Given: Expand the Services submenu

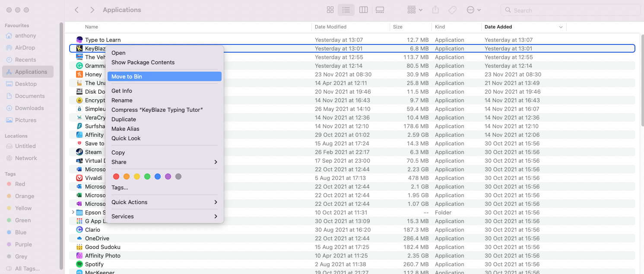Looking at the screenshot, I should click(x=165, y=217).
